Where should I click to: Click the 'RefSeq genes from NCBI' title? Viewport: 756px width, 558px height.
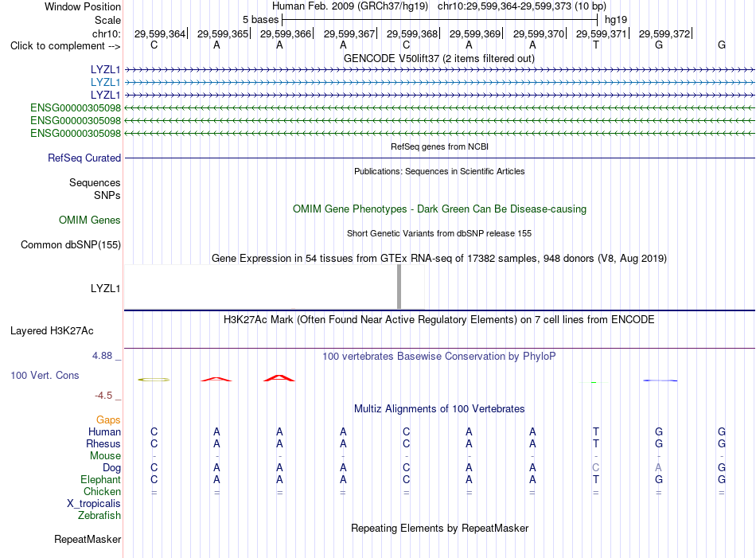(439, 146)
